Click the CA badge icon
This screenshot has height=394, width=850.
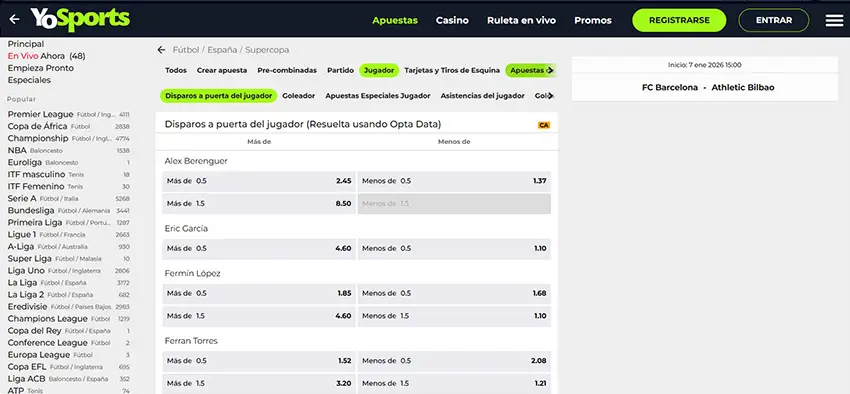544,125
